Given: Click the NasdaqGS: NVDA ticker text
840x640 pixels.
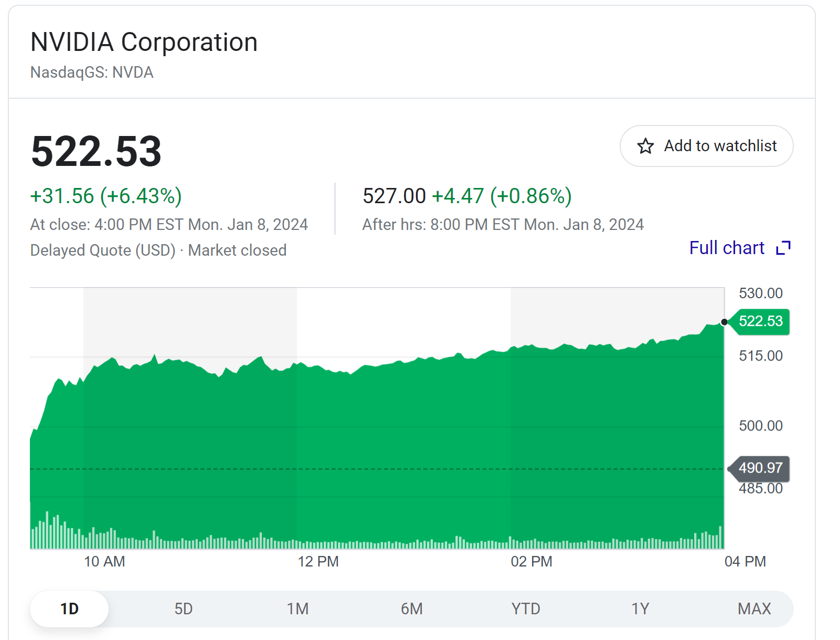Looking at the screenshot, I should tap(92, 72).
